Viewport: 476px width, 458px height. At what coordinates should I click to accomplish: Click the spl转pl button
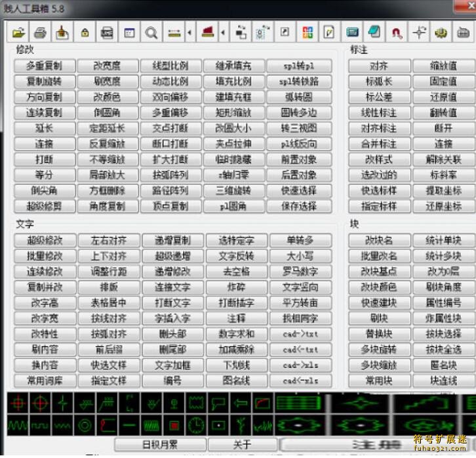click(299, 66)
